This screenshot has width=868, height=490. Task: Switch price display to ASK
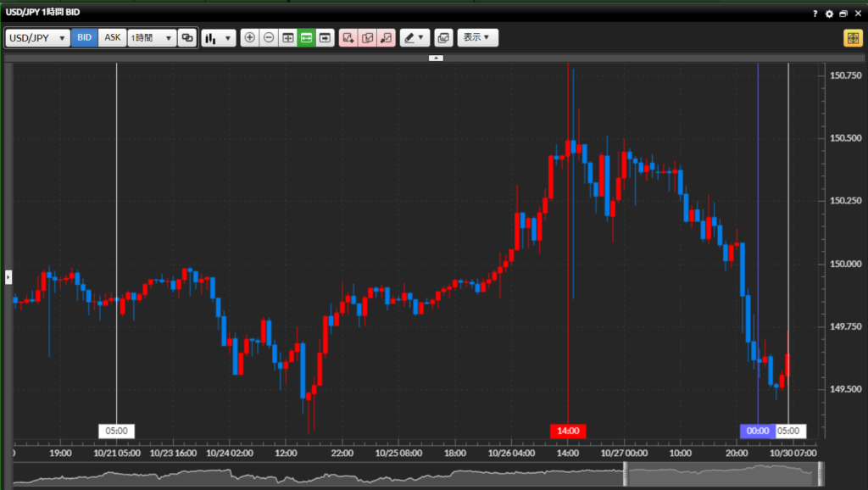[x=113, y=38]
